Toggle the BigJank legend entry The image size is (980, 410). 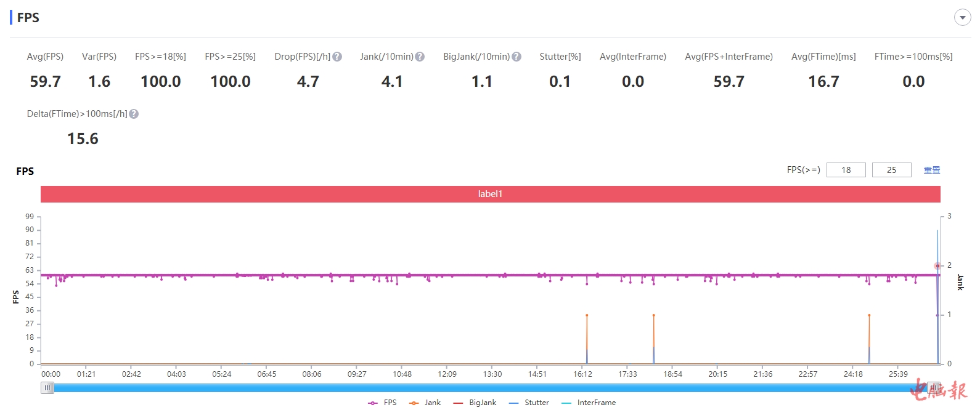[475, 403]
